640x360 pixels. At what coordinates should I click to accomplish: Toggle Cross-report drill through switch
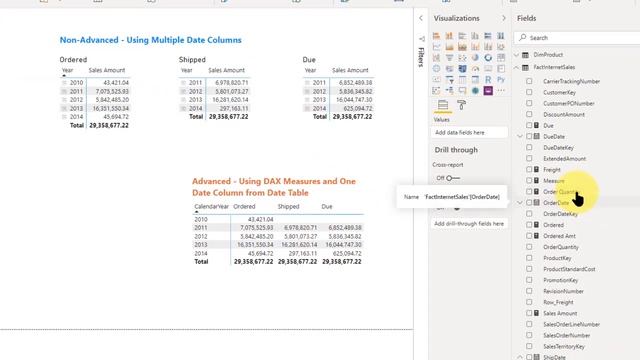(x=453, y=178)
